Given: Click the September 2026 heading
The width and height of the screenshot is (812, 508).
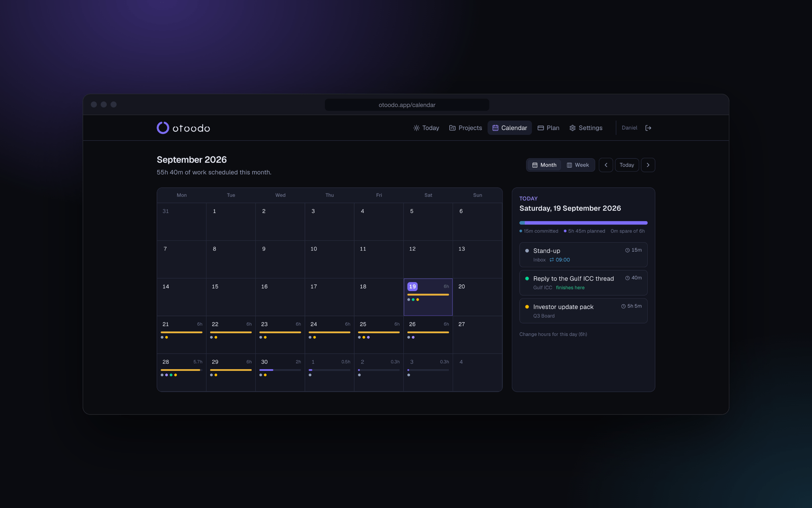Looking at the screenshot, I should click(x=191, y=160).
